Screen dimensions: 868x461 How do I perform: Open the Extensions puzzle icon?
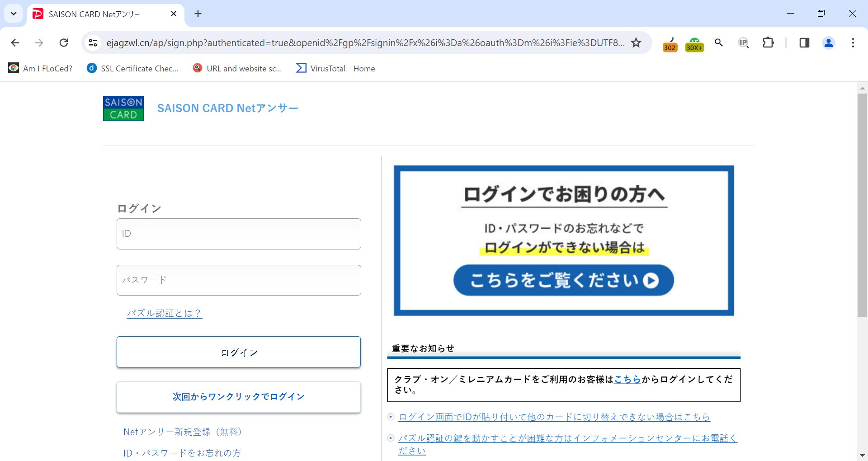[768, 43]
